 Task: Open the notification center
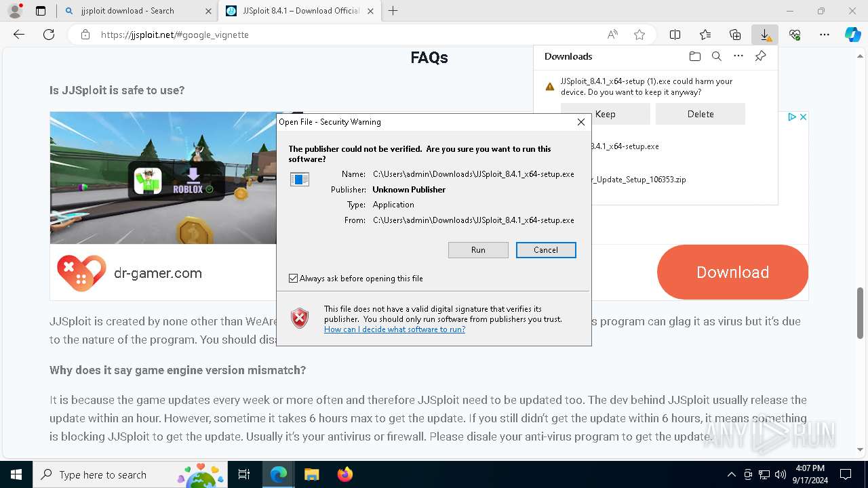846,474
